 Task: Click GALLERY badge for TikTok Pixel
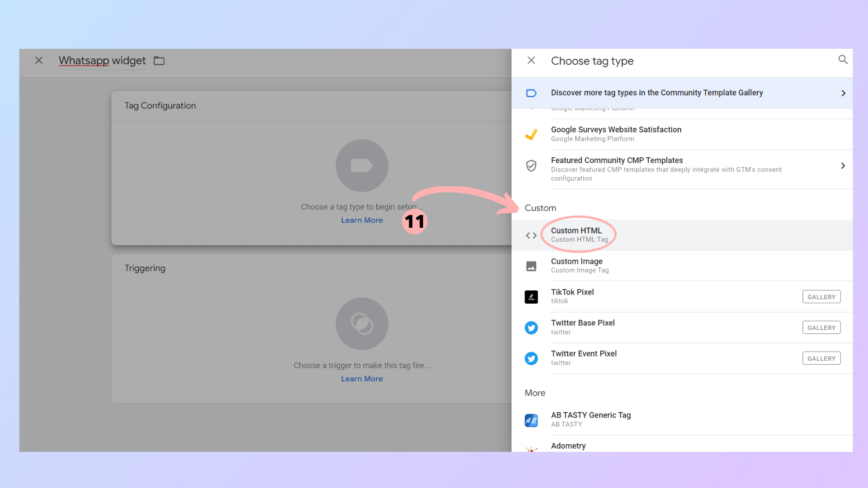[821, 297]
